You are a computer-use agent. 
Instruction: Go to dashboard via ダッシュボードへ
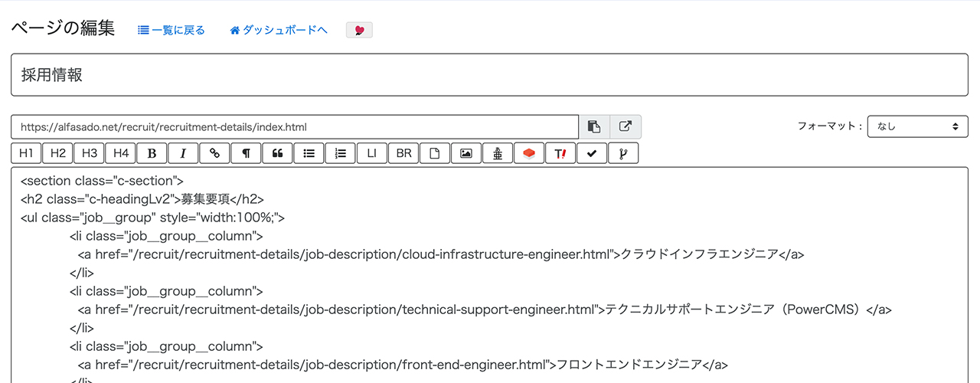click(279, 31)
